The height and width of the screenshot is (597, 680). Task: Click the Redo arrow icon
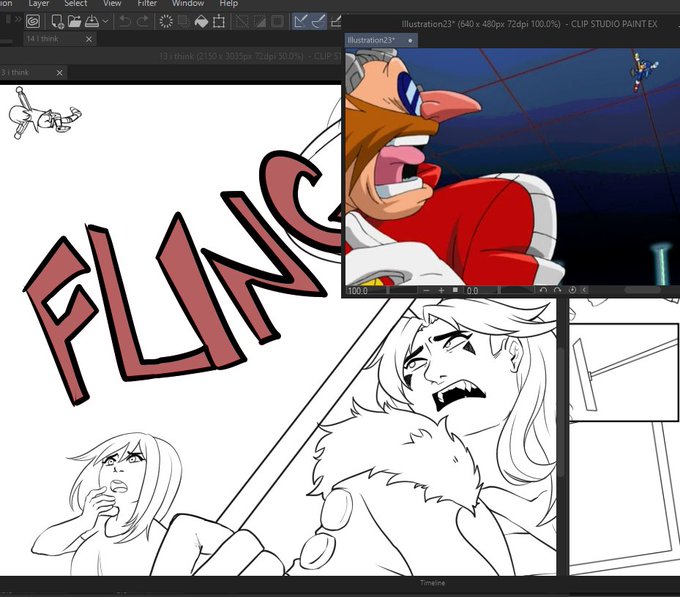tap(143, 21)
